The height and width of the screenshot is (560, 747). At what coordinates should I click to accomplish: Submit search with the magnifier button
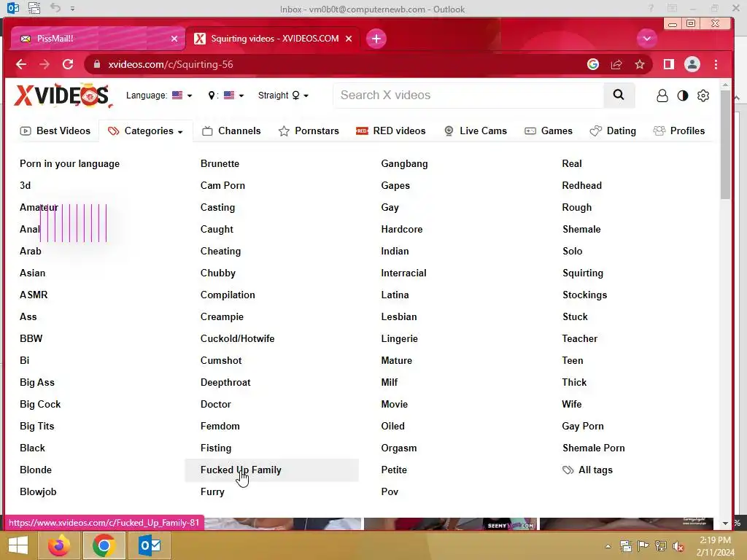[619, 95]
